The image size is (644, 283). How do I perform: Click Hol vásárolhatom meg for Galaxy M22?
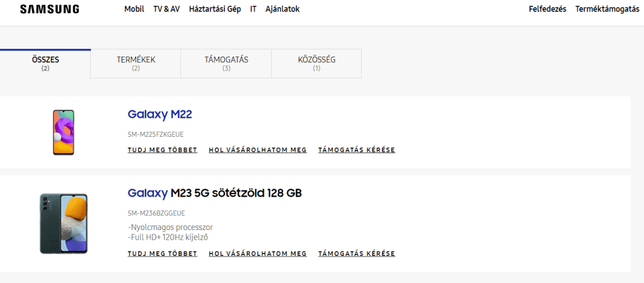258,150
